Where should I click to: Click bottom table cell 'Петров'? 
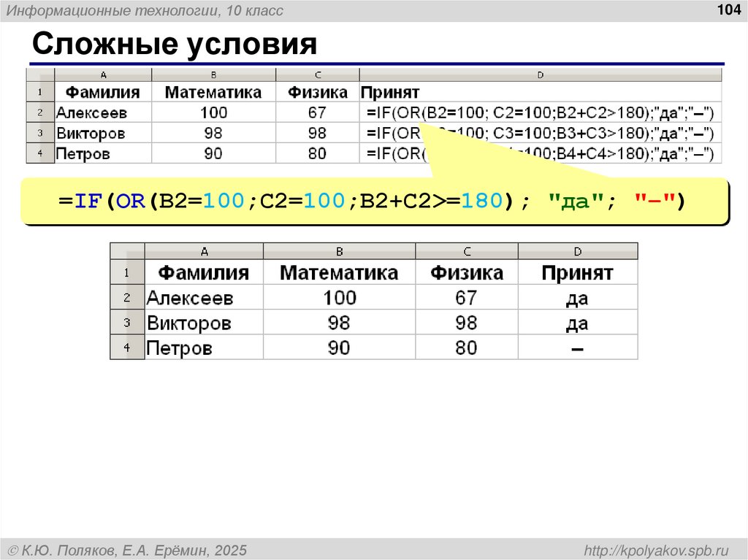coord(204,347)
